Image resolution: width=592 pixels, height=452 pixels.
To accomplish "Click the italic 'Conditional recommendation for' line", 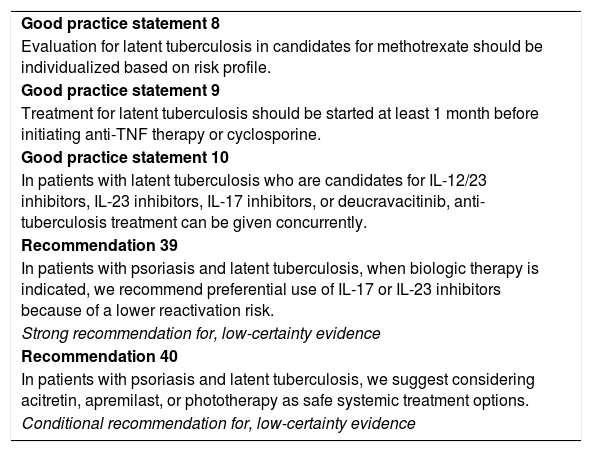I will pos(218,424).
